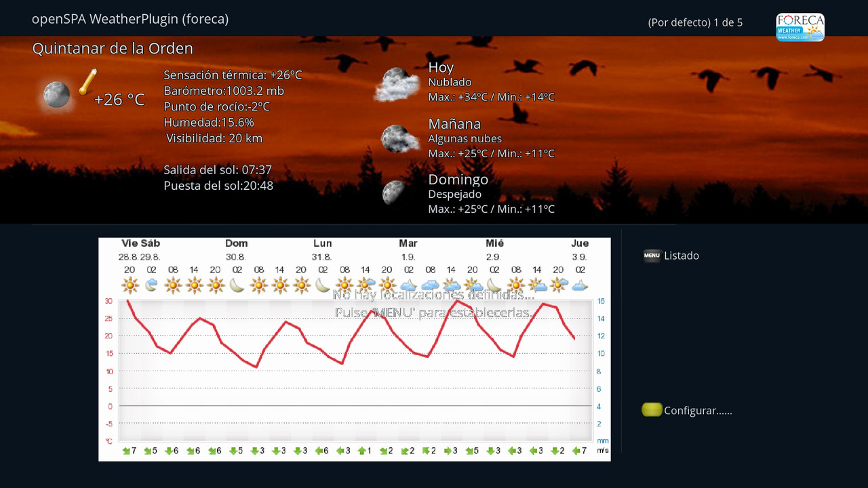868x488 pixels.
Task: Click the 'Domingo' forecast heading
Action: (458, 180)
